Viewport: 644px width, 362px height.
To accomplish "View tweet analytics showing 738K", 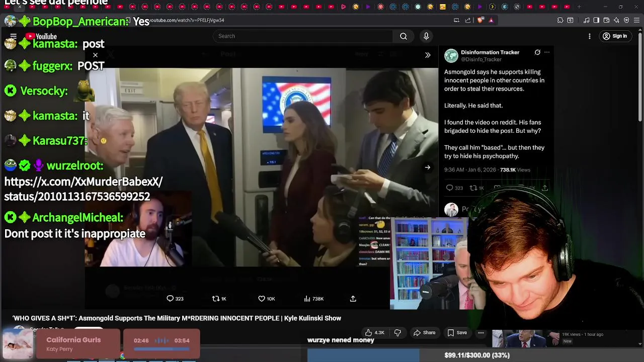I will click(x=313, y=299).
